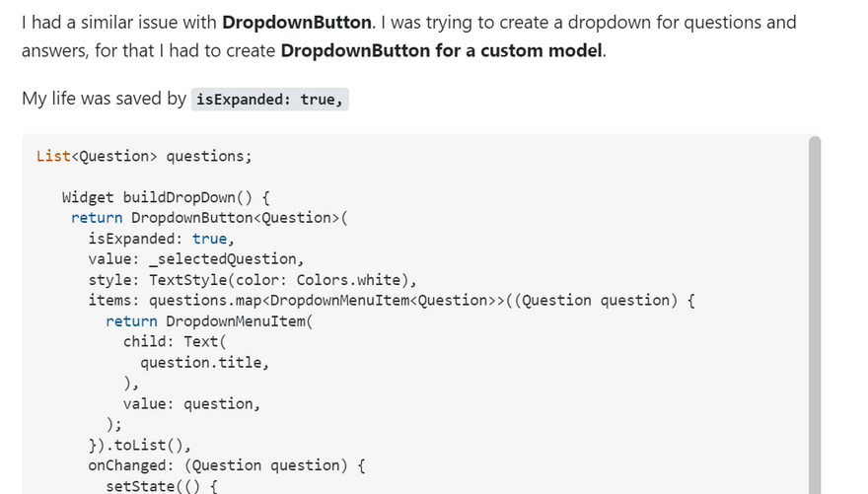
Task: Click the "child: Text(" code line
Action: click(x=174, y=342)
